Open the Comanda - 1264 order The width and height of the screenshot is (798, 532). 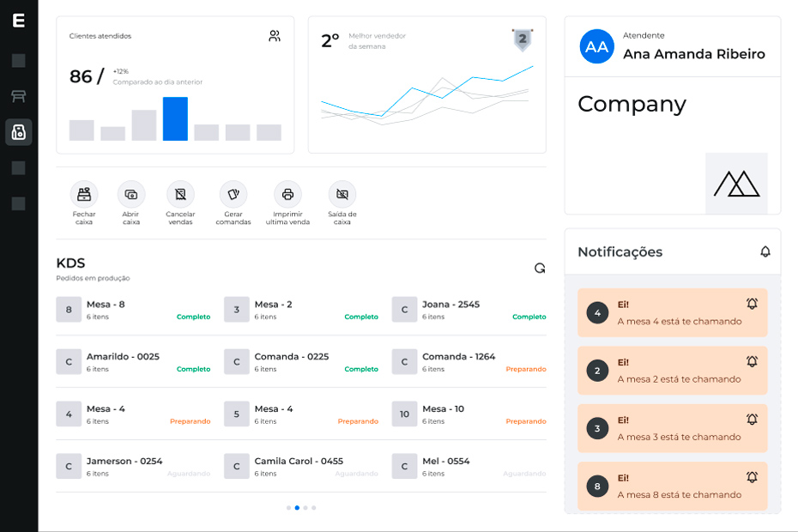(469, 362)
